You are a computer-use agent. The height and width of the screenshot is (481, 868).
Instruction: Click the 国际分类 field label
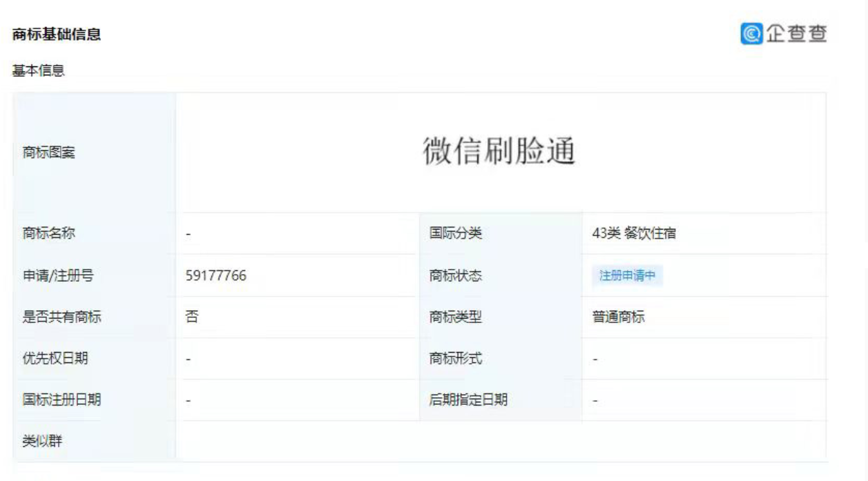[x=456, y=234]
